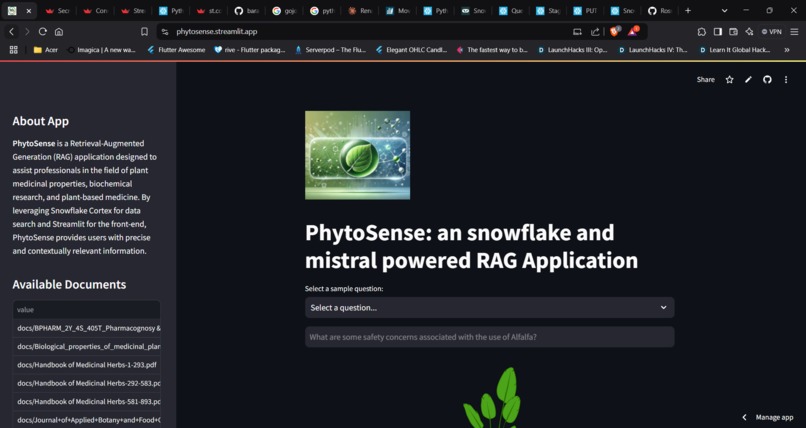Open the browser home page
806x428 pixels.
click(59, 32)
